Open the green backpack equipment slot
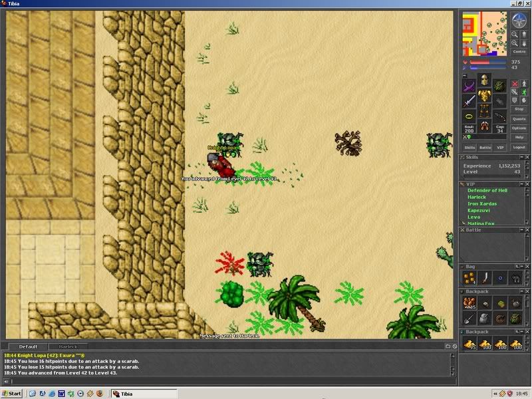 point(500,86)
